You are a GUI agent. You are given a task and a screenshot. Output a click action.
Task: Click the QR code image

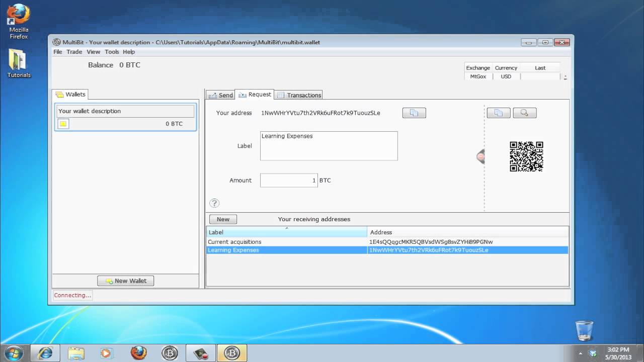[x=526, y=156]
